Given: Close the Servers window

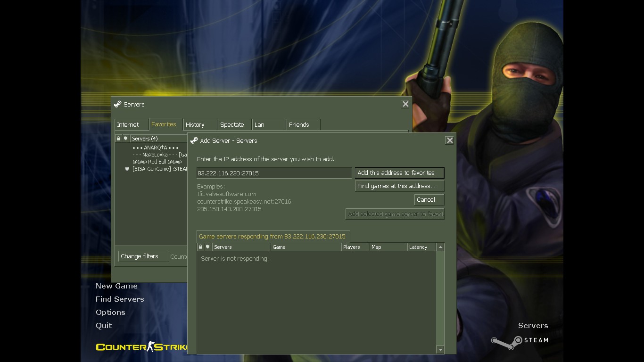Looking at the screenshot, I should [405, 104].
